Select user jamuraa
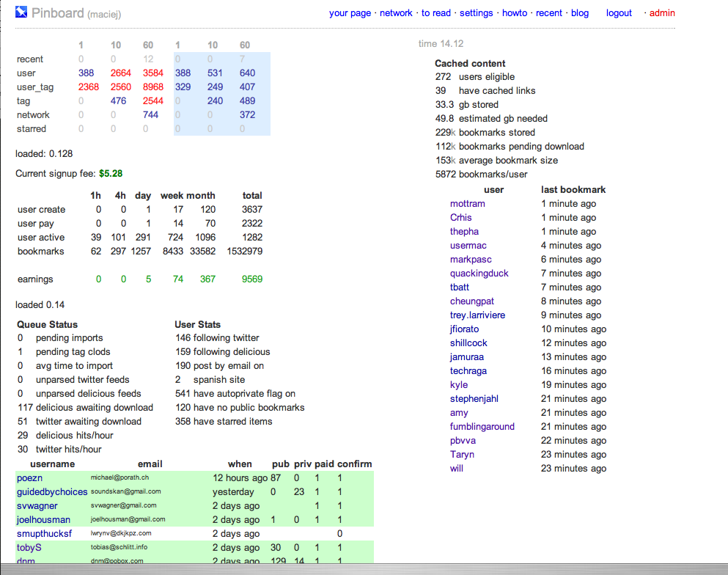 [x=466, y=356]
